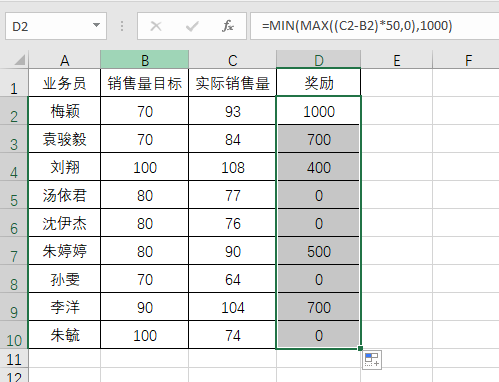The width and height of the screenshot is (499, 382).
Task: Select row 10 header
Action: [x=14, y=335]
